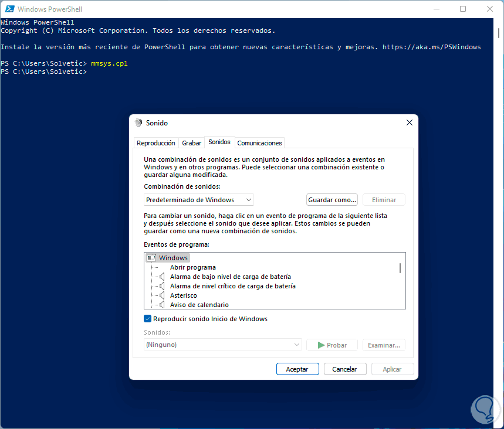Click the https://aka.ms/PSWindows link text

tap(431, 47)
